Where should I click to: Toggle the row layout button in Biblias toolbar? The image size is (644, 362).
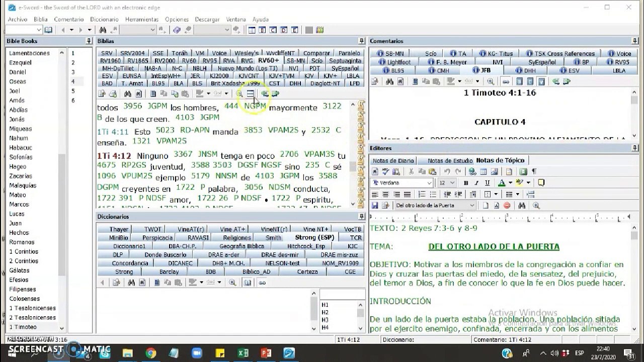coord(250,94)
